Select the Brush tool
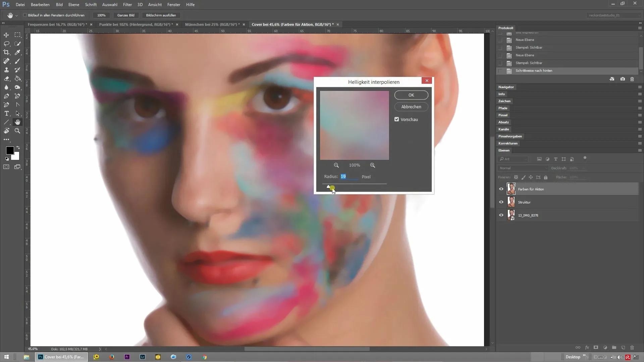This screenshot has width=644, height=362. (17, 61)
